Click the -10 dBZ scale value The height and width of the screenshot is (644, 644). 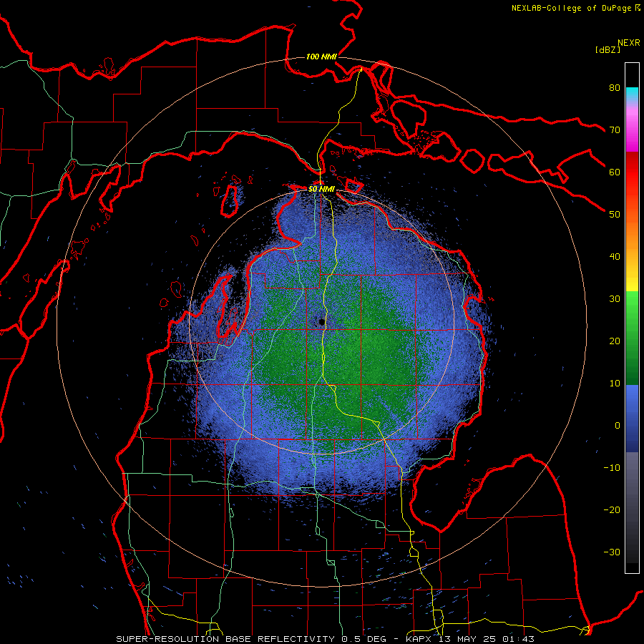612,468
